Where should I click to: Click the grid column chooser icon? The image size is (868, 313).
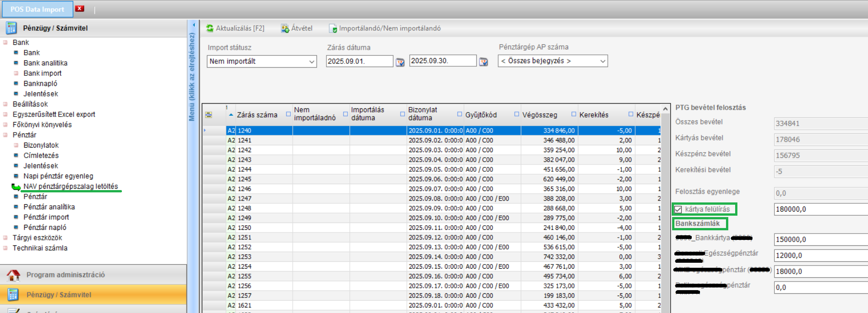pos(209,115)
